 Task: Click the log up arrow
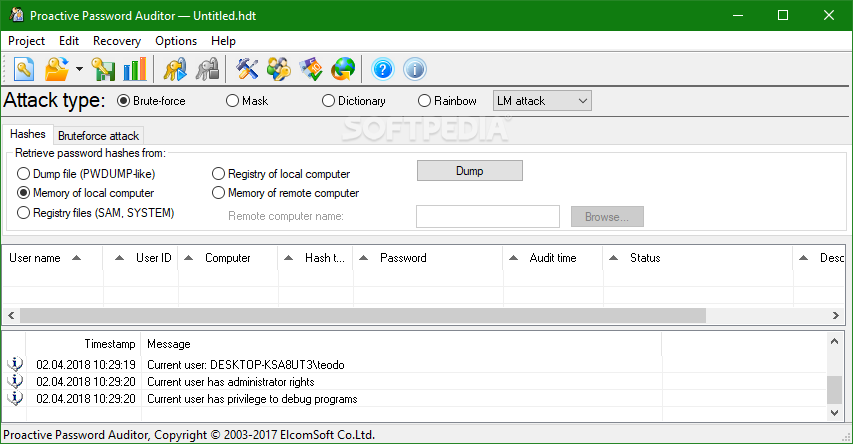coord(834,341)
